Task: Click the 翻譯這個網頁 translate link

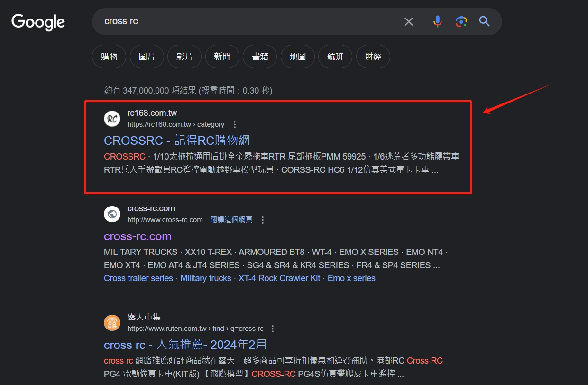Action: click(231, 220)
